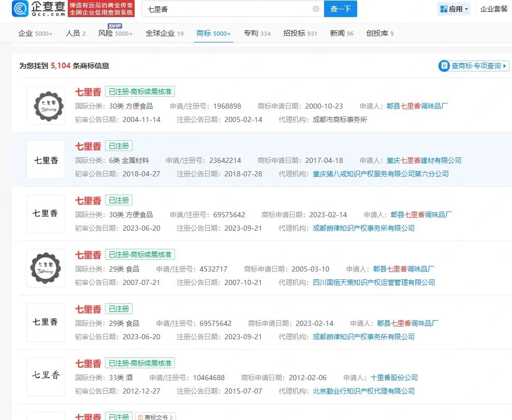Switch to the 专利 tab
This screenshot has height=420, width=512.
pyautogui.click(x=257, y=33)
